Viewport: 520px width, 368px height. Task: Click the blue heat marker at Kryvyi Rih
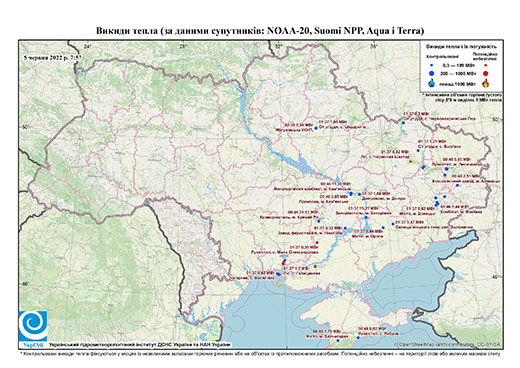[x=318, y=221]
